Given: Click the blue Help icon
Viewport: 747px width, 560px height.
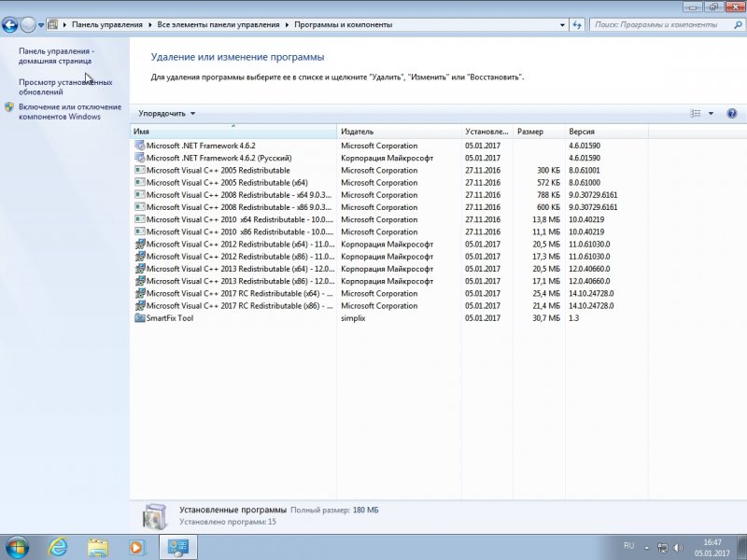Looking at the screenshot, I should (732, 113).
